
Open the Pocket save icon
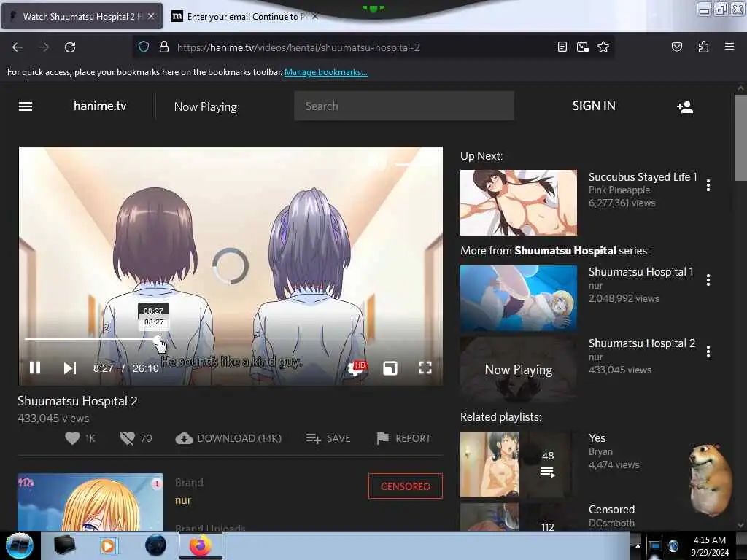point(676,47)
